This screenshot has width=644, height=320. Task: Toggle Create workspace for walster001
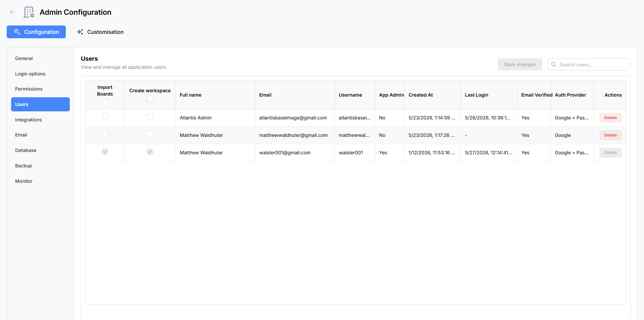click(150, 152)
